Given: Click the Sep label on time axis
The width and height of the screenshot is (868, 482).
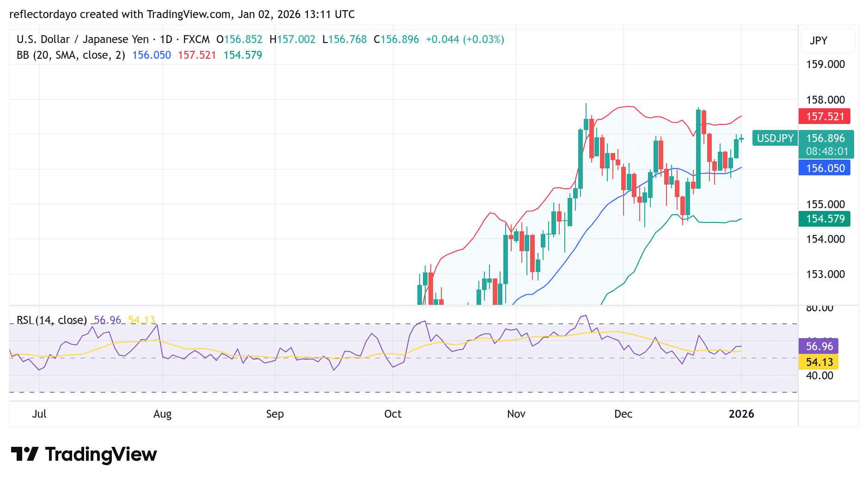Looking at the screenshot, I should pyautogui.click(x=275, y=414).
